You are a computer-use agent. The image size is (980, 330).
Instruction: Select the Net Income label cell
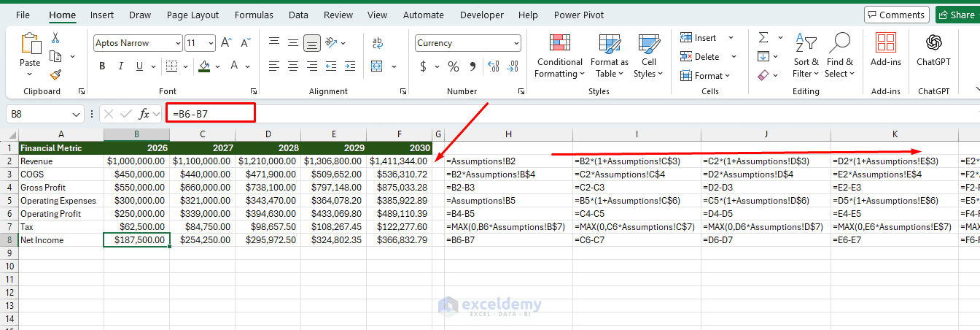(x=61, y=239)
